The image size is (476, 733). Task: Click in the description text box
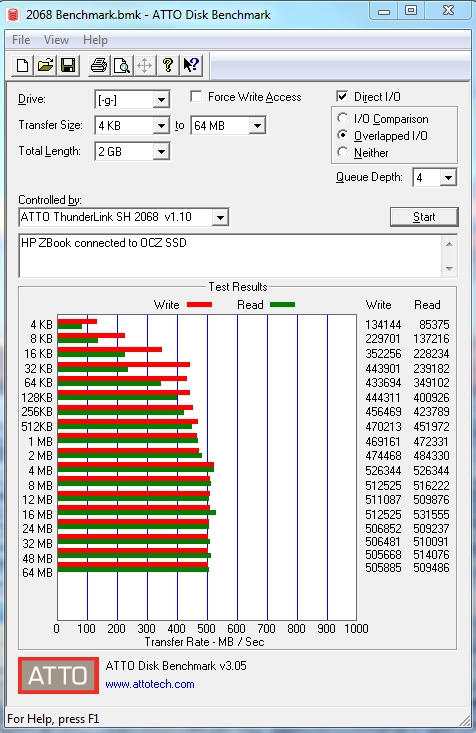(x=230, y=255)
